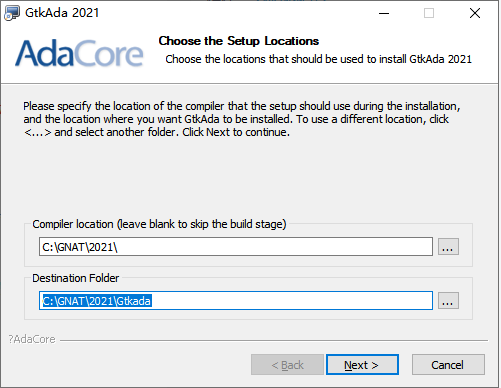Screen dimensions: 501x388
Task: Click the 'Choose the locations that should be used' subtitle
Action: 319,59
